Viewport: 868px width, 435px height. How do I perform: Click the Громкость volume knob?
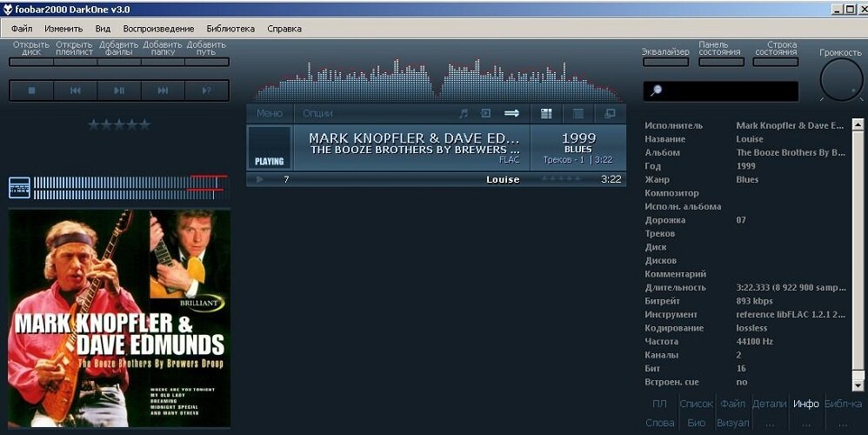point(841,80)
